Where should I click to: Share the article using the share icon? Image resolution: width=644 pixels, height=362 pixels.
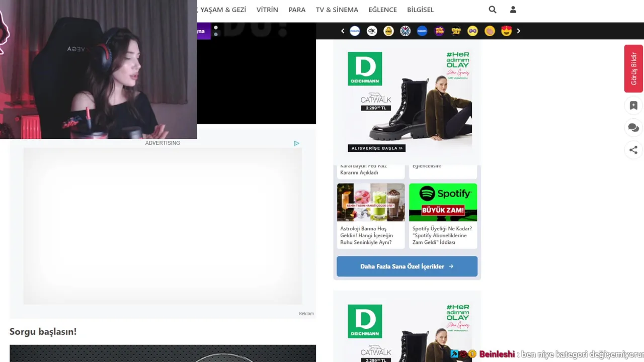(x=633, y=150)
